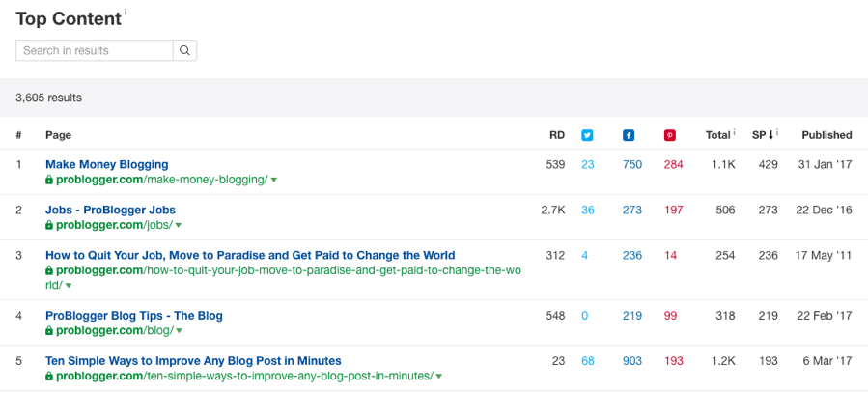
Task: Click the Twitter column header icon
Action: (587, 135)
